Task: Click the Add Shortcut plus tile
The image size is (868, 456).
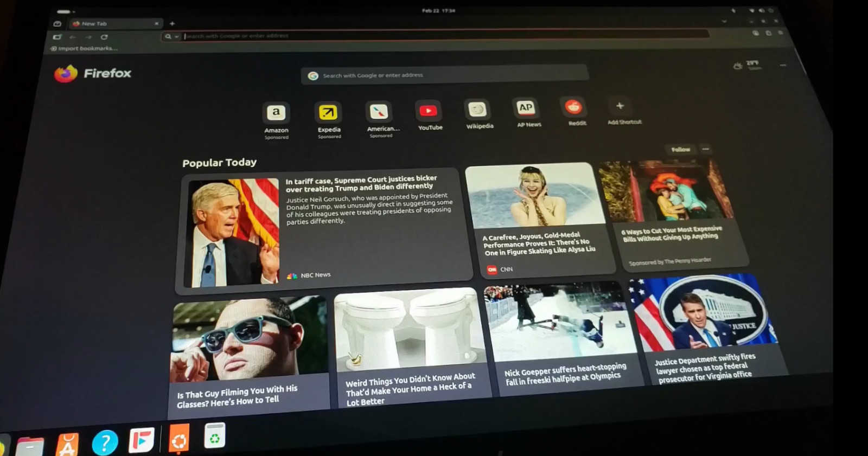Action: (x=623, y=111)
